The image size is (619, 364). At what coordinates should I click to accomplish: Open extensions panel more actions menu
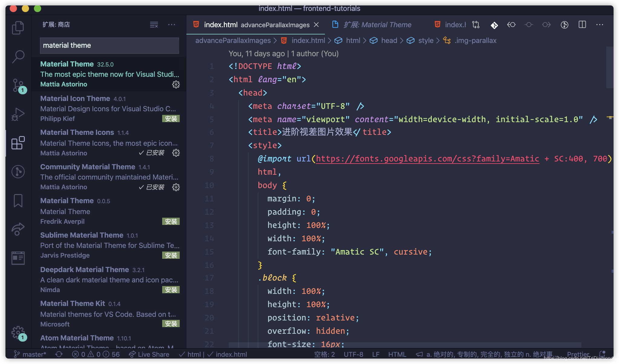click(172, 25)
